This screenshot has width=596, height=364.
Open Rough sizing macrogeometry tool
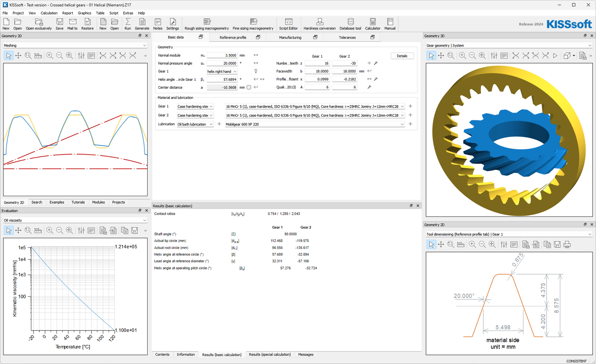pyautogui.click(x=207, y=24)
